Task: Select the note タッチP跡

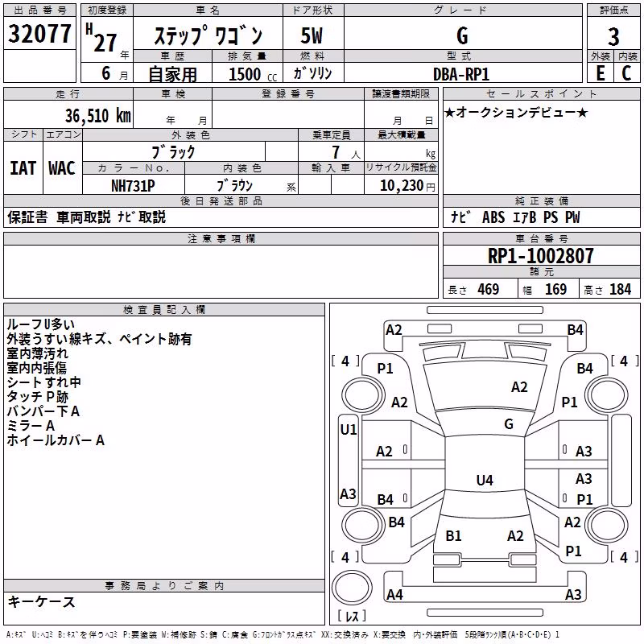Action: [x=37, y=397]
